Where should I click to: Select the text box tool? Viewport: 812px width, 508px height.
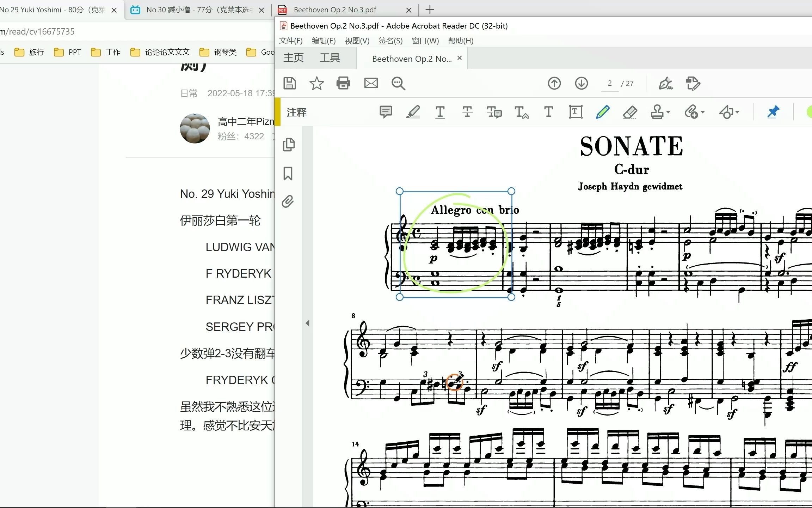pos(576,112)
